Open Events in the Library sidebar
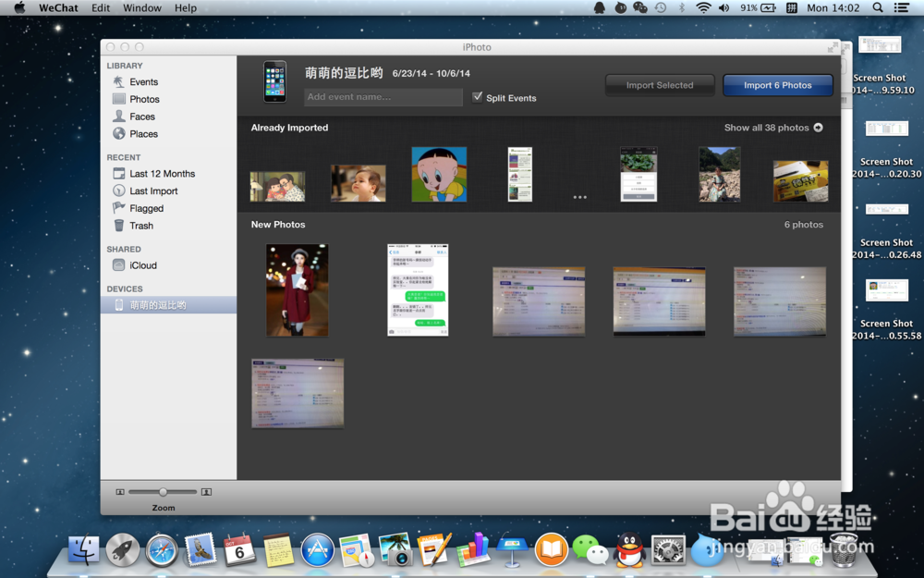Viewport: 924px width, 578px height. click(x=144, y=82)
